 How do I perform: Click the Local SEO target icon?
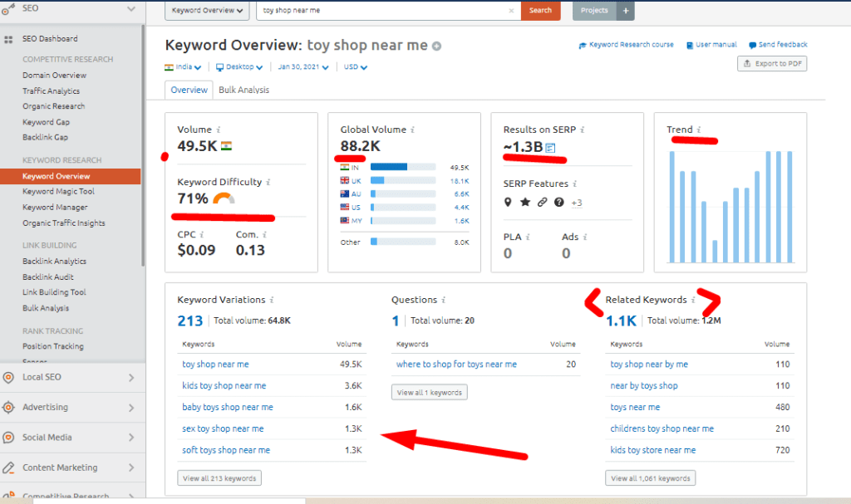[8, 377]
